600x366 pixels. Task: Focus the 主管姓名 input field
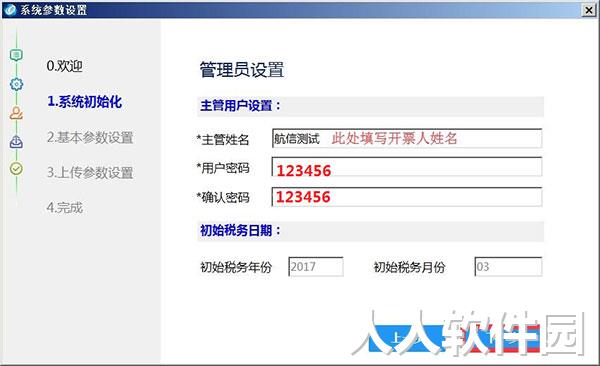pyautogui.click(x=407, y=138)
